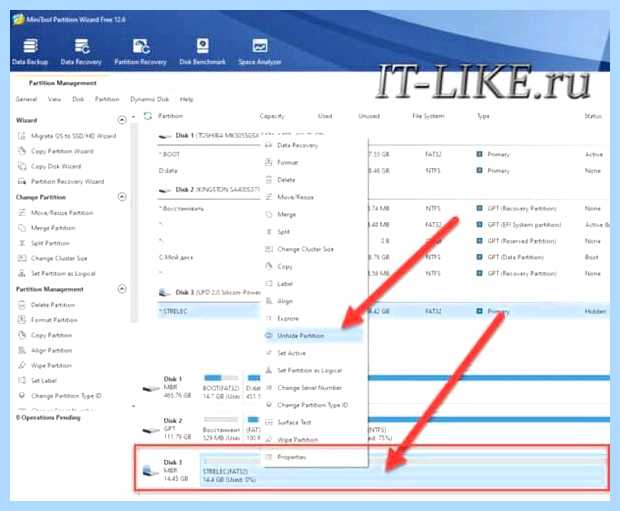Click Format Partition in the sidebar
The image size is (620, 511).
click(48, 320)
